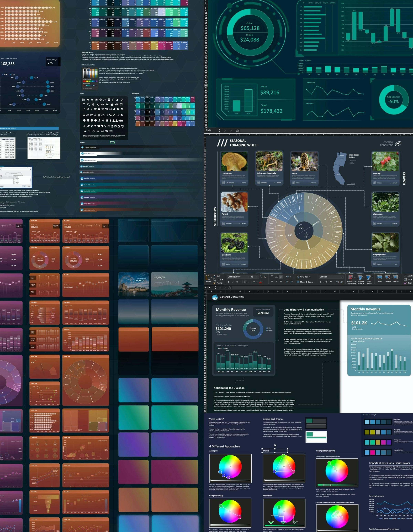Set Bottom Align for cell text
The height and width of the screenshot is (532, 413).
coord(281,277)
